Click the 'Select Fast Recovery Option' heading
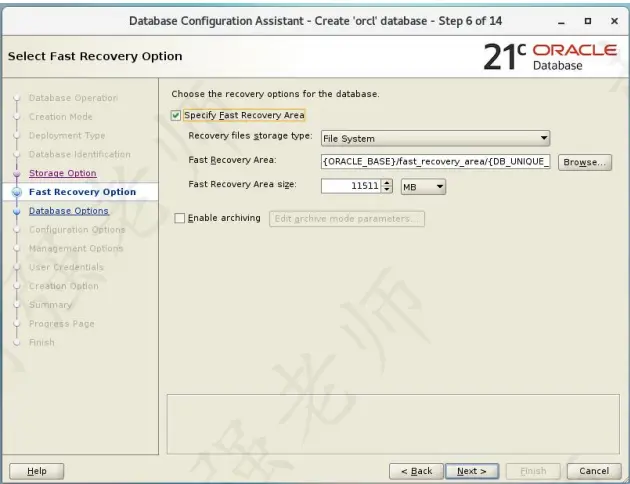 click(95, 56)
